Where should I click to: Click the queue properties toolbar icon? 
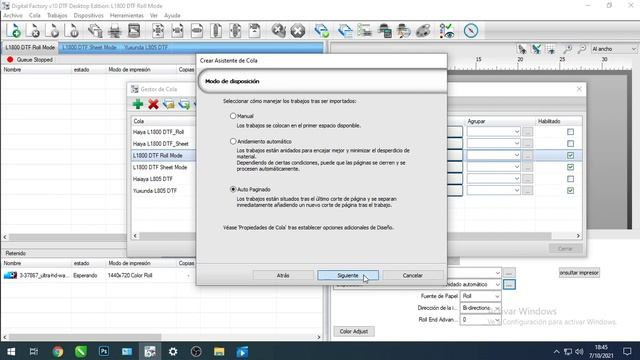pyautogui.click(x=345, y=31)
